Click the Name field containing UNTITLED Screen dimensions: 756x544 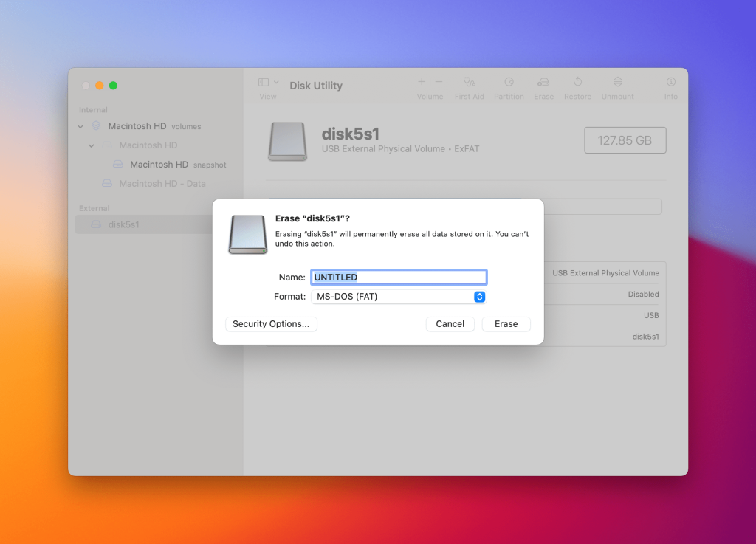(399, 277)
